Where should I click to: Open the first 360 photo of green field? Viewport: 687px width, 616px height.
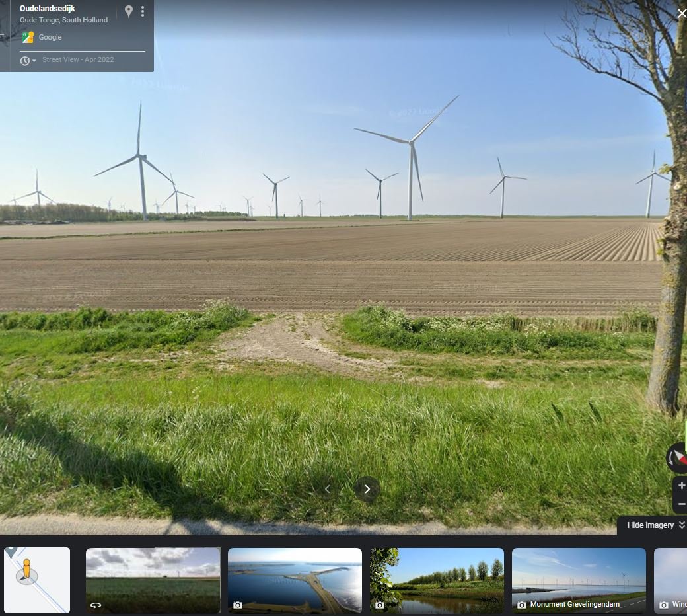pos(153,580)
